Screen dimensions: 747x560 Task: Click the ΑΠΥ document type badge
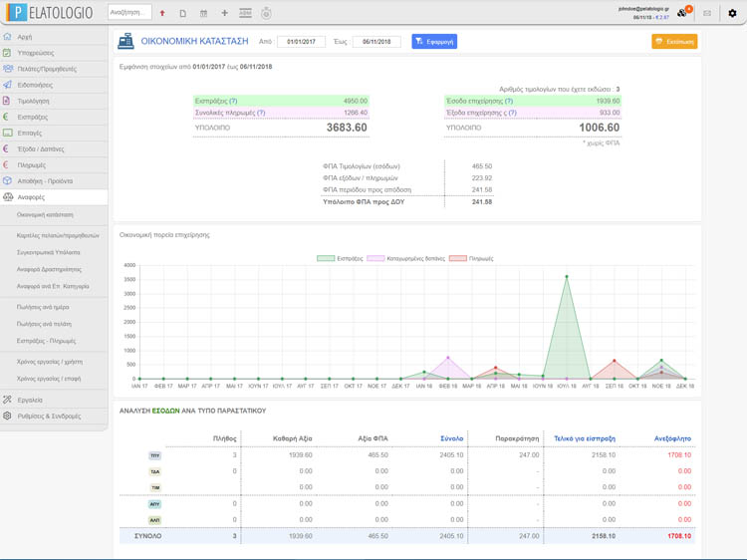pos(154,504)
